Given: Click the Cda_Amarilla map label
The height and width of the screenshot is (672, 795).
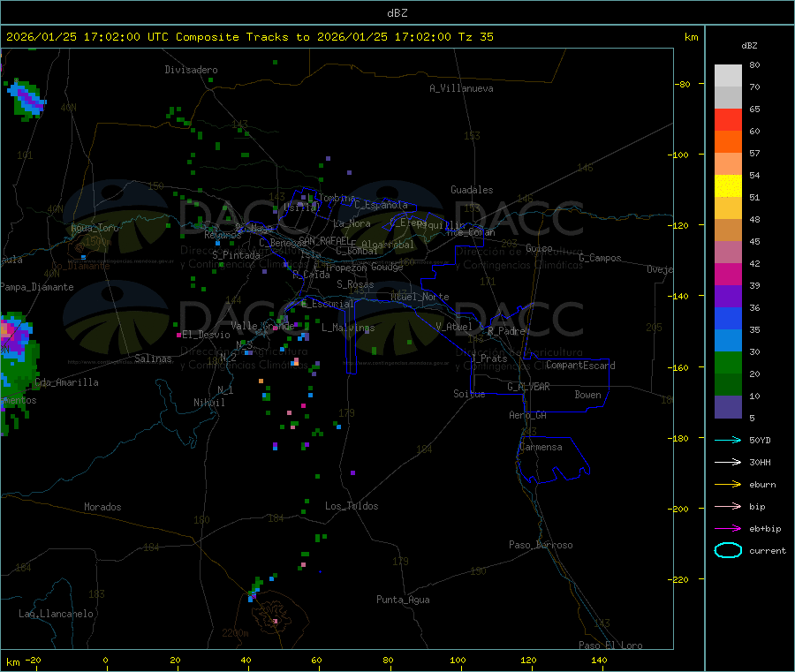Looking at the screenshot, I should pos(66,382).
